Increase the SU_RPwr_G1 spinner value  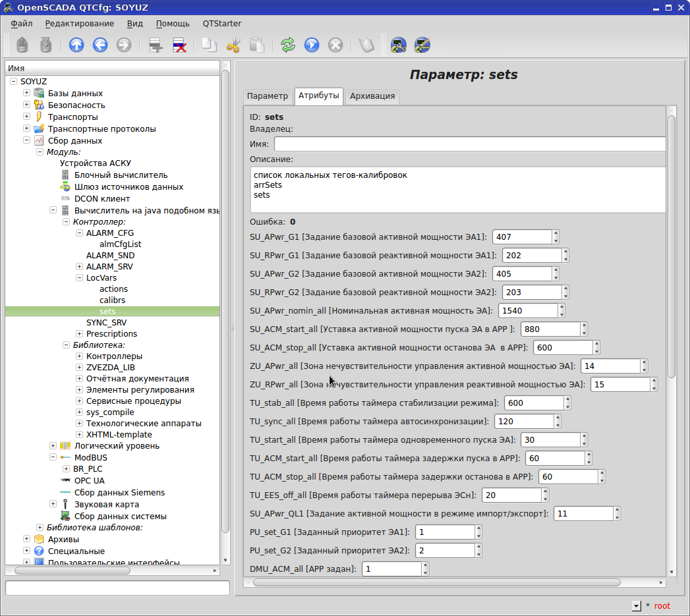coord(566,252)
